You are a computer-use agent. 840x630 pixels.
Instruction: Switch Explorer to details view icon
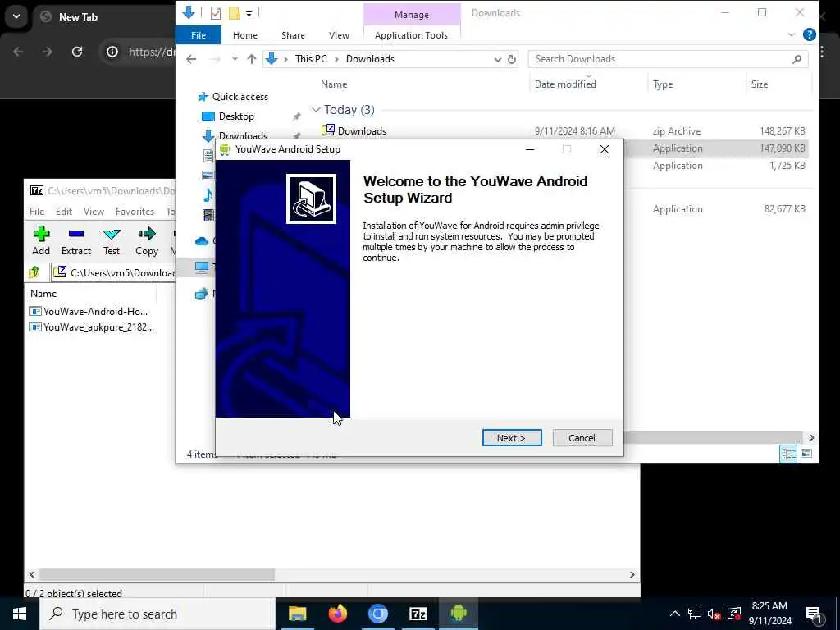pos(788,454)
